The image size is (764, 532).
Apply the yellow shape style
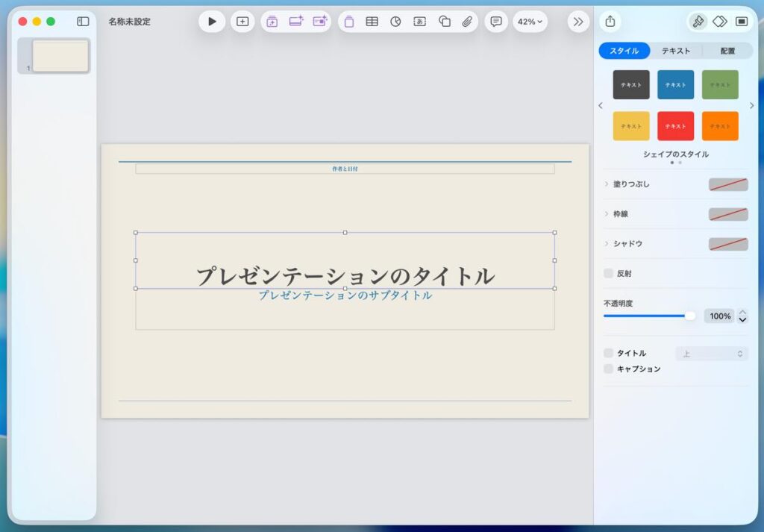(x=631, y=126)
